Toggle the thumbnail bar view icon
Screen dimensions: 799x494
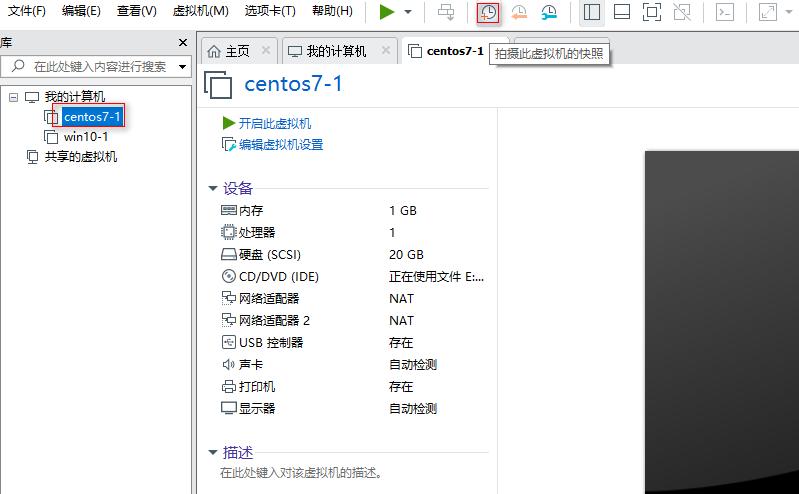click(622, 12)
